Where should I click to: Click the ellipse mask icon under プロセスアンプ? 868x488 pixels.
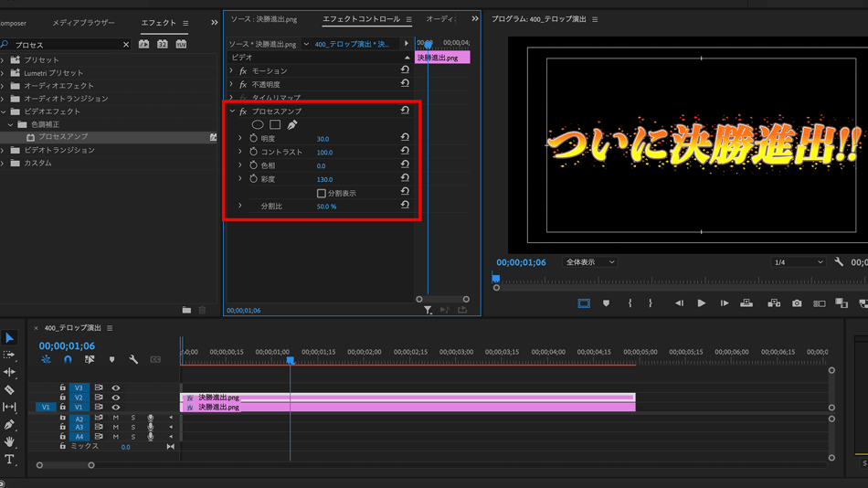click(x=258, y=125)
